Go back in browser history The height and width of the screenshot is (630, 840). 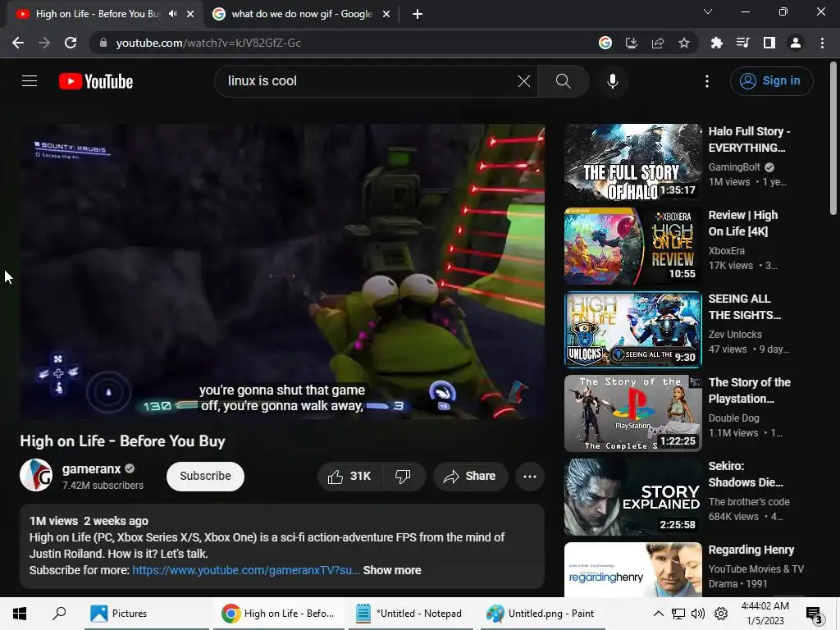[18, 43]
